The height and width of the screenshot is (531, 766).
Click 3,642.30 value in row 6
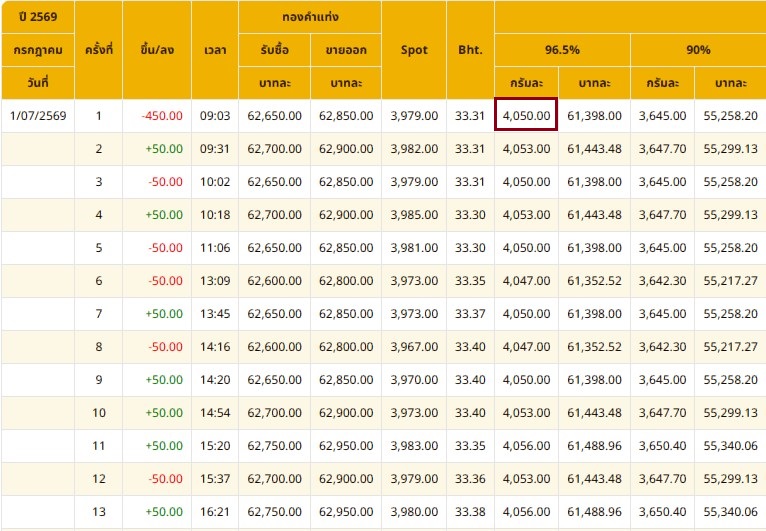pyautogui.click(x=662, y=280)
